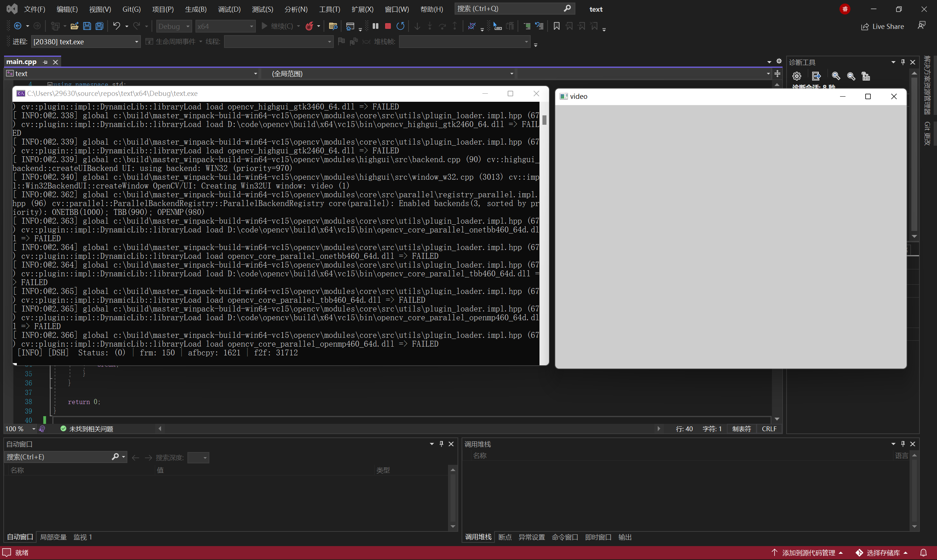Image resolution: width=937 pixels, height=560 pixels.
Task: Switch to the 局部变量 tab
Action: pyautogui.click(x=53, y=537)
